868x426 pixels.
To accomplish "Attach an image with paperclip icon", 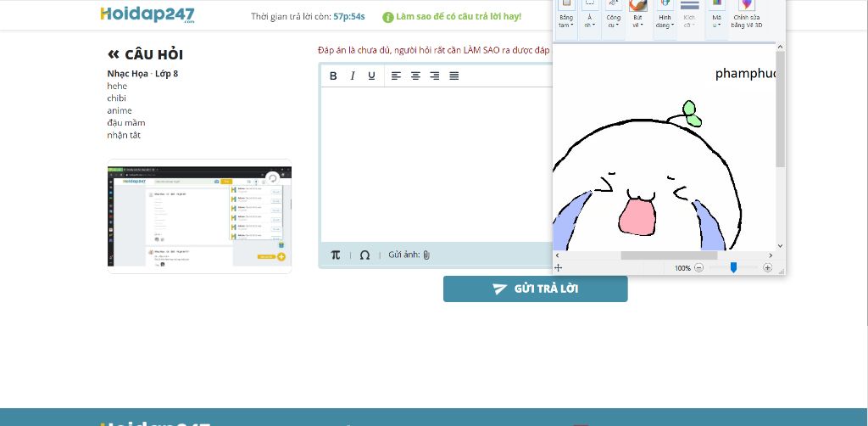I will [x=426, y=255].
